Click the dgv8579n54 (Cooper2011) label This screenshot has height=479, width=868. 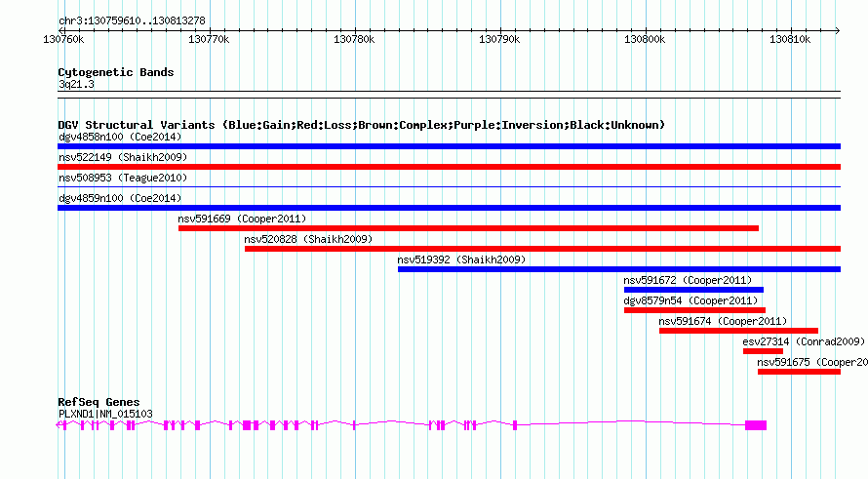click(690, 300)
